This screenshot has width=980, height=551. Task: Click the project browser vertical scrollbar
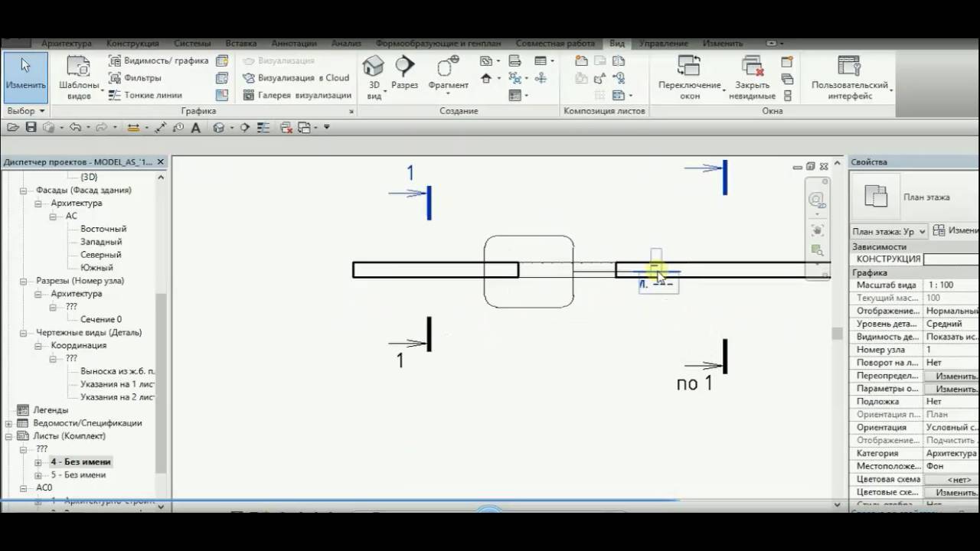(161, 383)
